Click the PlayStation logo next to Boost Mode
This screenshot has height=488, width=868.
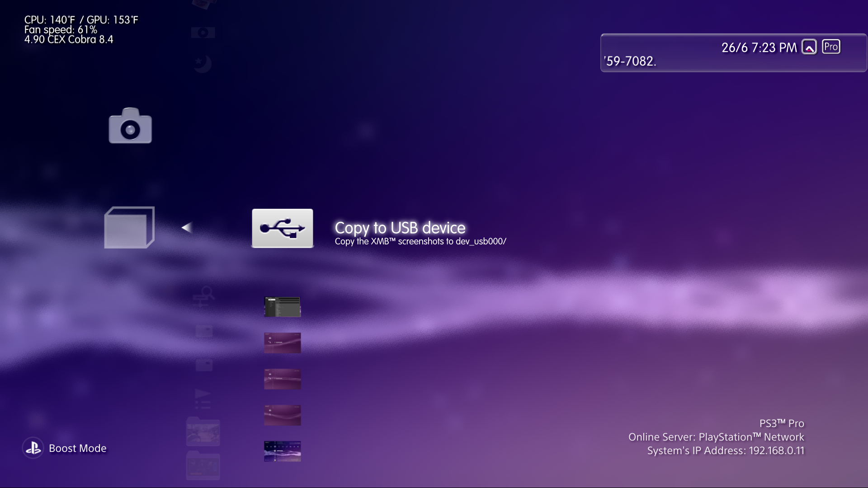click(33, 448)
